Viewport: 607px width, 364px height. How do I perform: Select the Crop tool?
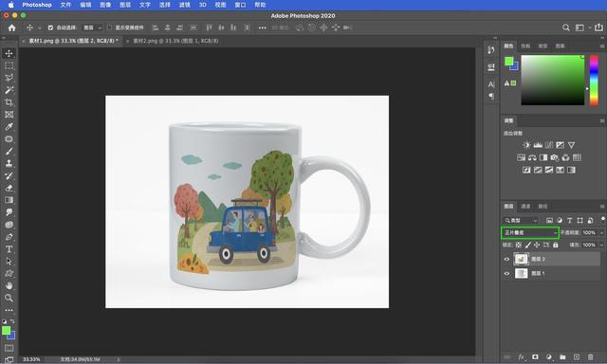coord(9,102)
